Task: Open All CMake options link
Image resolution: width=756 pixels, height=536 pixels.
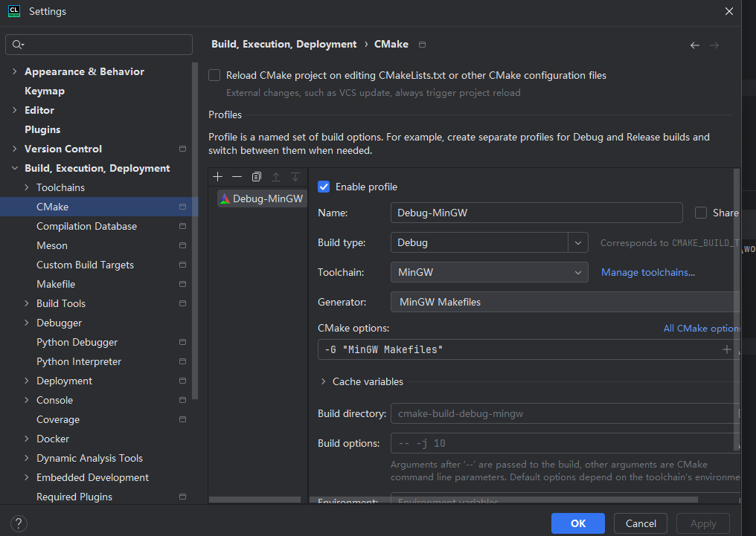Action: coord(702,329)
